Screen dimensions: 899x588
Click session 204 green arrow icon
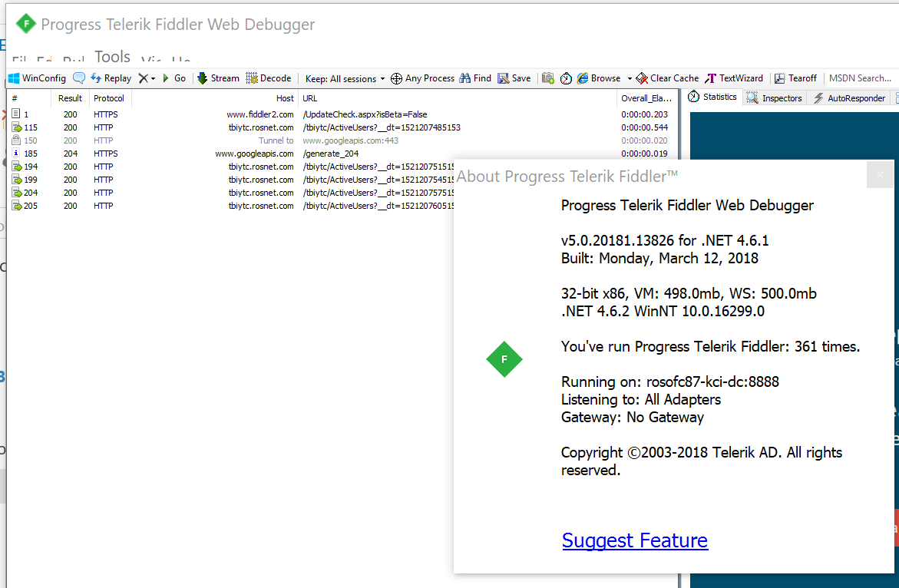[17, 193]
